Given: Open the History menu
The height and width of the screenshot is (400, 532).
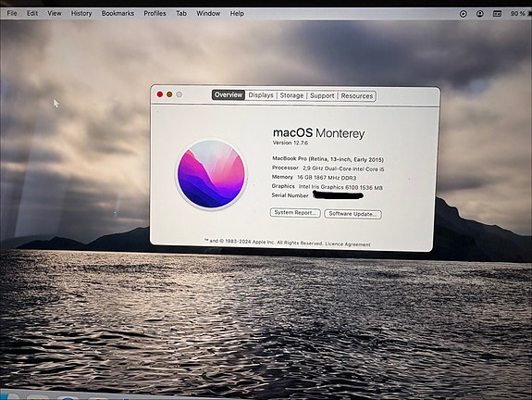Looking at the screenshot, I should [81, 13].
